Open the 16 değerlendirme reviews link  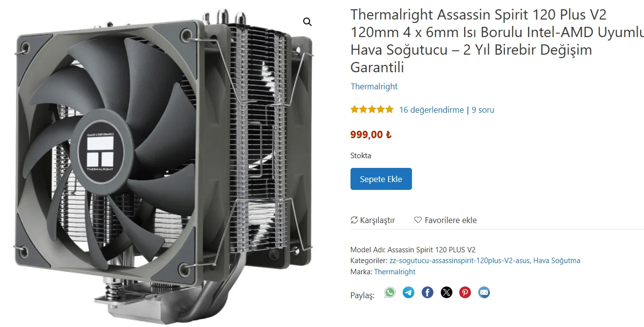[431, 110]
